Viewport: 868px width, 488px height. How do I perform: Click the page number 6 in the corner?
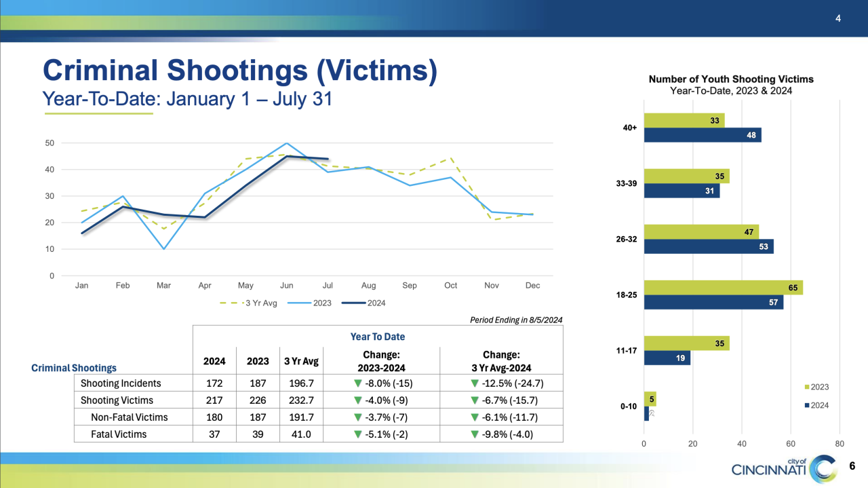tap(852, 466)
